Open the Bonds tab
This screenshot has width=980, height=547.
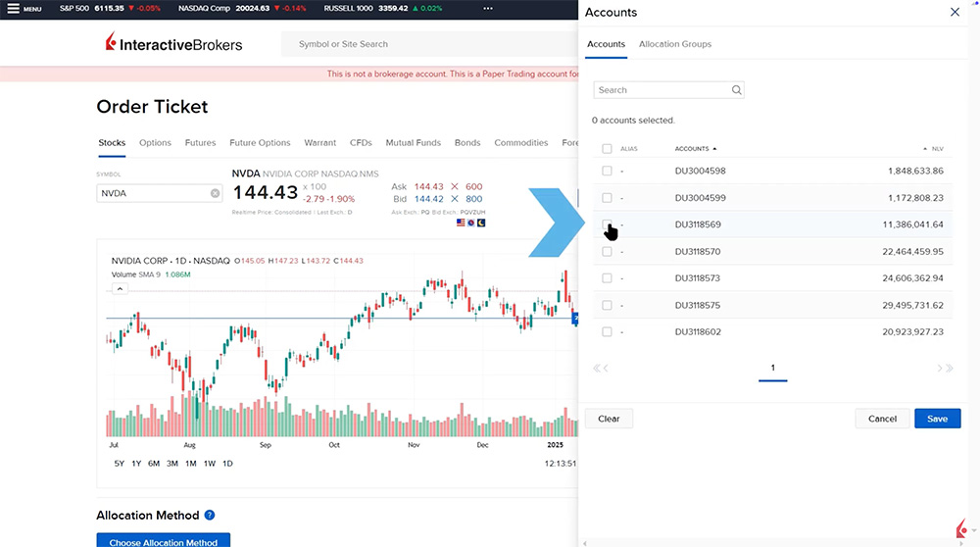point(467,142)
